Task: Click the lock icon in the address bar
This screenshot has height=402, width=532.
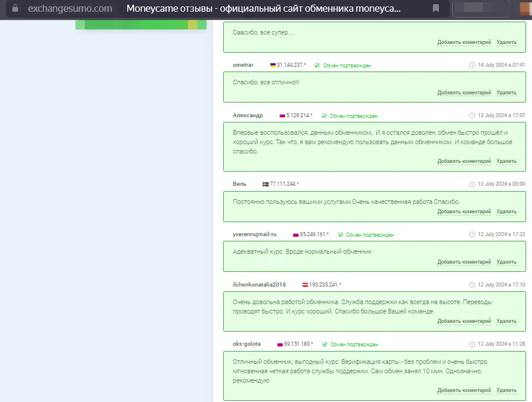Action: coord(16,9)
